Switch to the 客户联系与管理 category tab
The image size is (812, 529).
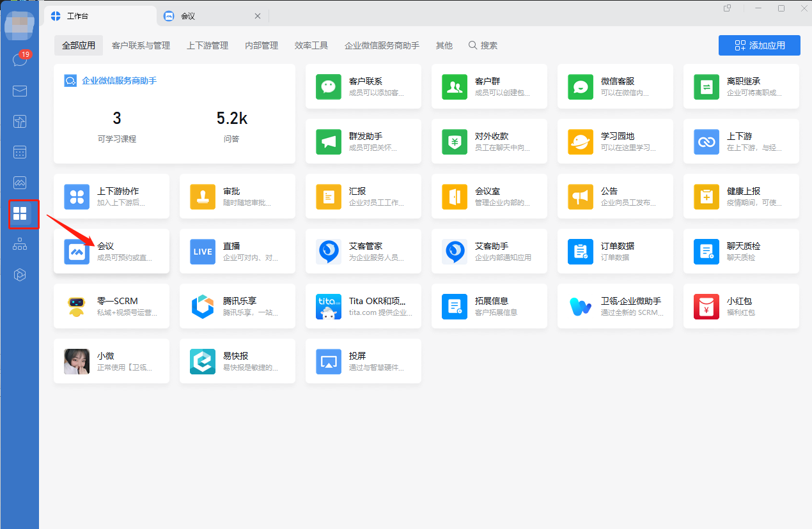point(141,45)
